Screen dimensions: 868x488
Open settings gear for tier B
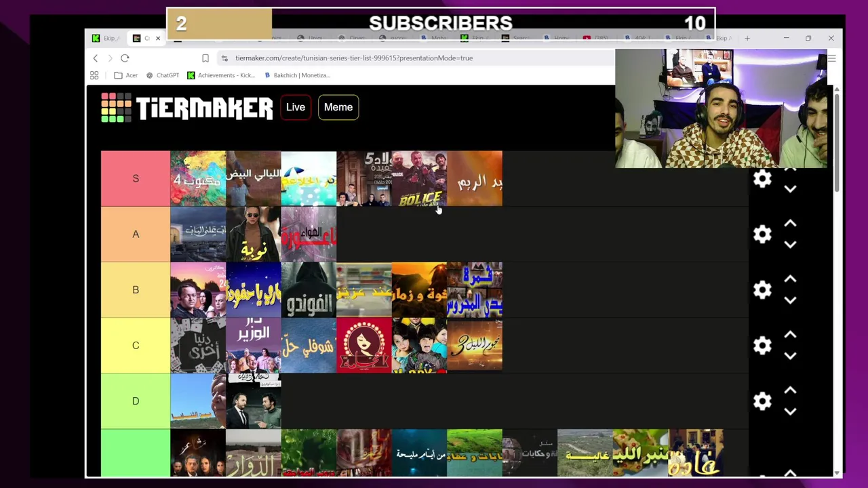pyautogui.click(x=762, y=290)
